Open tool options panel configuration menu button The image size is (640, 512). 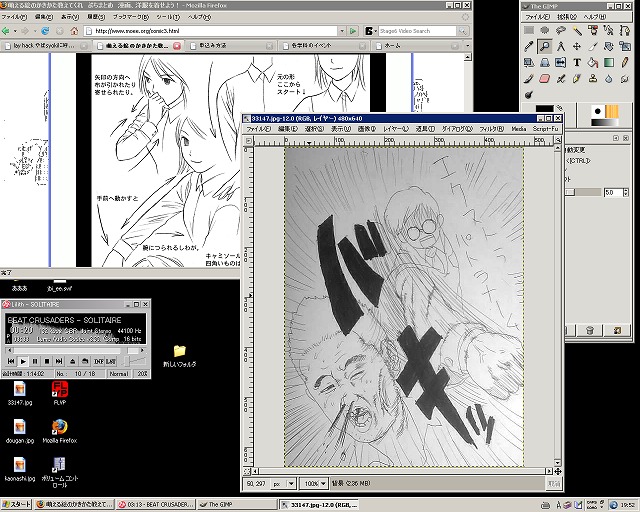pos(616,138)
